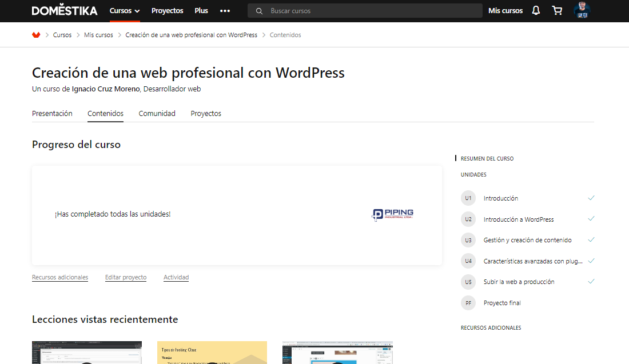Open the Contenidos breadcrumb
Image resolution: width=629 pixels, height=364 pixels.
pyautogui.click(x=285, y=35)
